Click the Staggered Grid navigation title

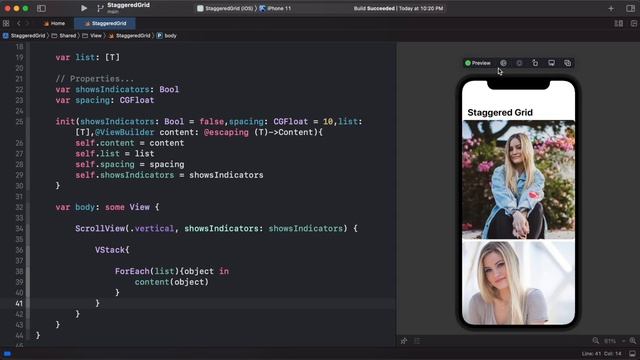tap(500, 113)
